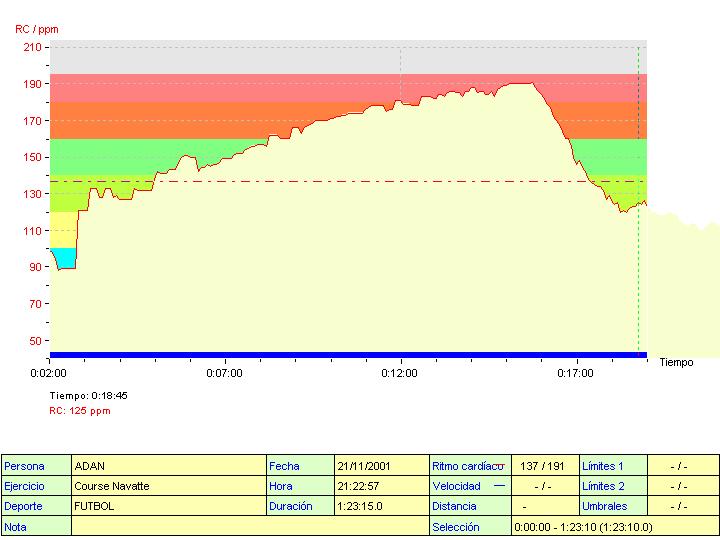Click the Persona label cell
The height and width of the screenshot is (540, 720).
[x=36, y=466]
